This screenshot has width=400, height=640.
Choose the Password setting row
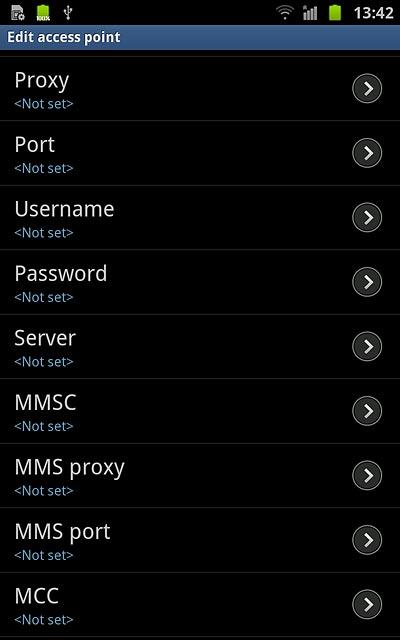coord(200,282)
